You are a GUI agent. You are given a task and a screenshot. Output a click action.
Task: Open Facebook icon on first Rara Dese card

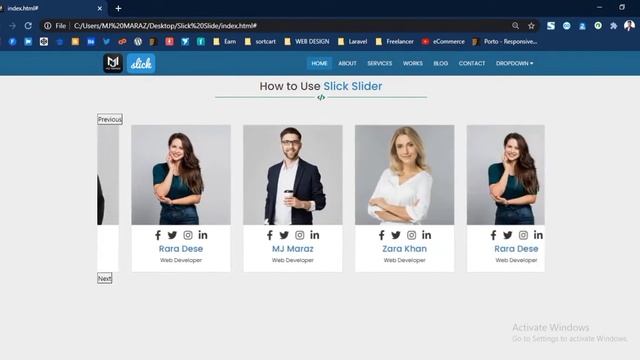point(158,235)
